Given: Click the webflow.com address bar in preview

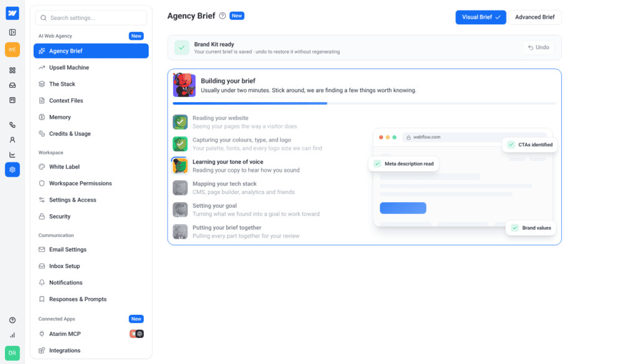Looking at the screenshot, I should click(474, 138).
